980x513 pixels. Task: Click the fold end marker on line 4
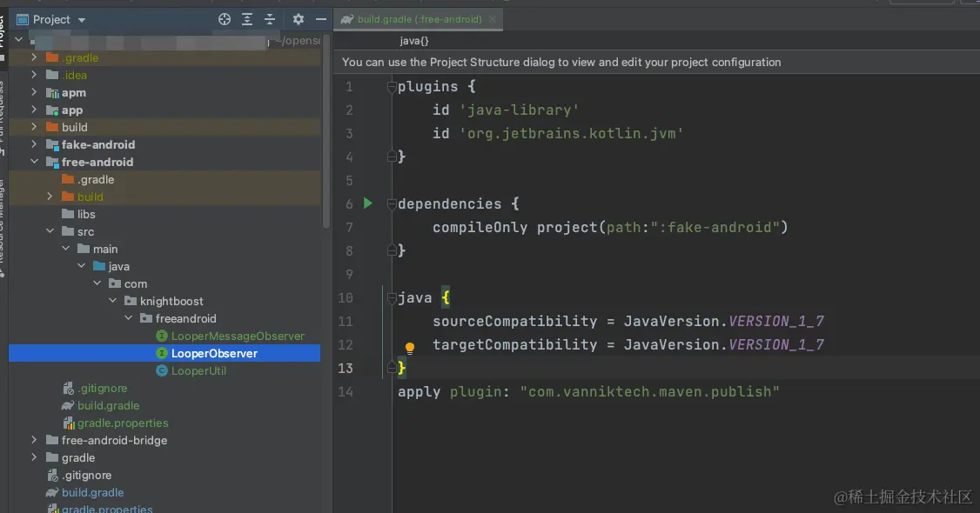(392, 157)
